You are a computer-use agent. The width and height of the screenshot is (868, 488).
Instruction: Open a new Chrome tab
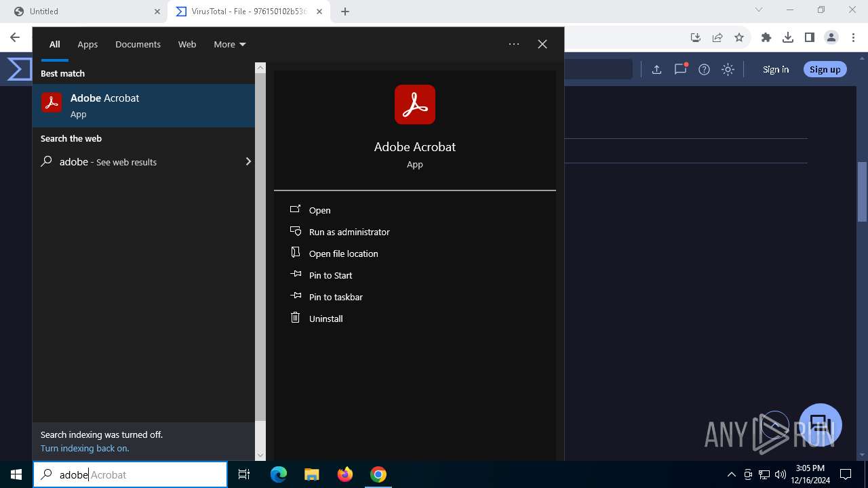[345, 12]
